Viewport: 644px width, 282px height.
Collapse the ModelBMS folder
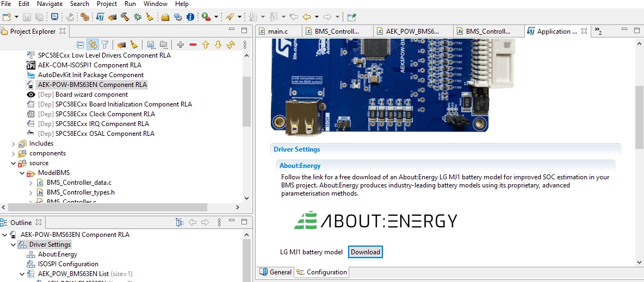pos(22,173)
